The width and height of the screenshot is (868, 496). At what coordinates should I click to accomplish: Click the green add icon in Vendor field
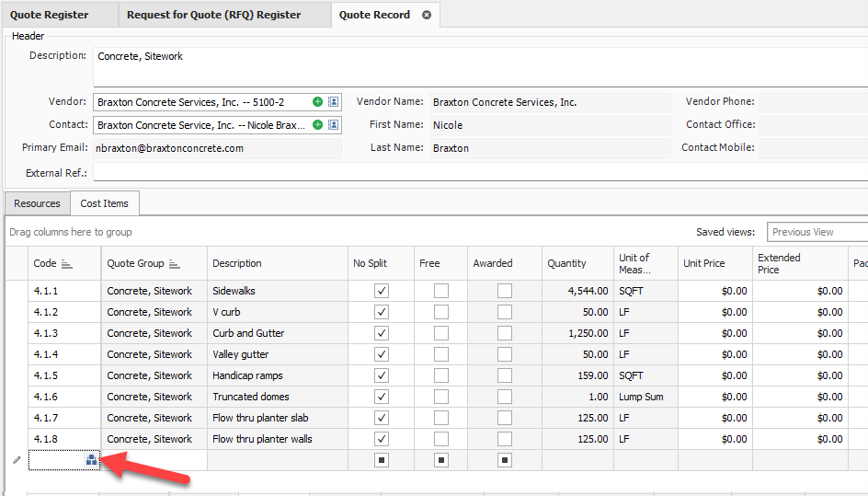point(318,102)
